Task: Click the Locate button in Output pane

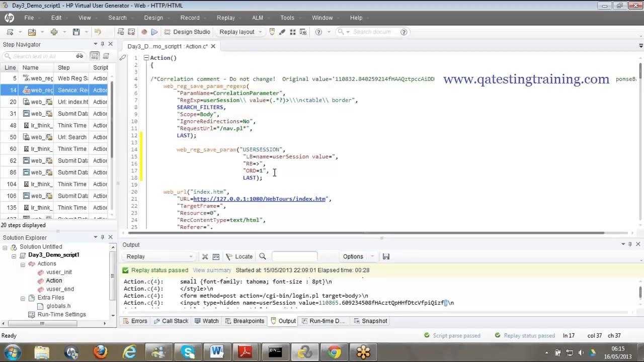Action: [x=239, y=256]
